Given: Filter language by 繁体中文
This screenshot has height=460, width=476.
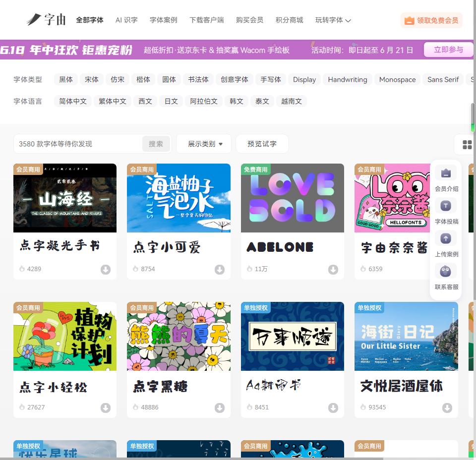Looking at the screenshot, I should (113, 101).
